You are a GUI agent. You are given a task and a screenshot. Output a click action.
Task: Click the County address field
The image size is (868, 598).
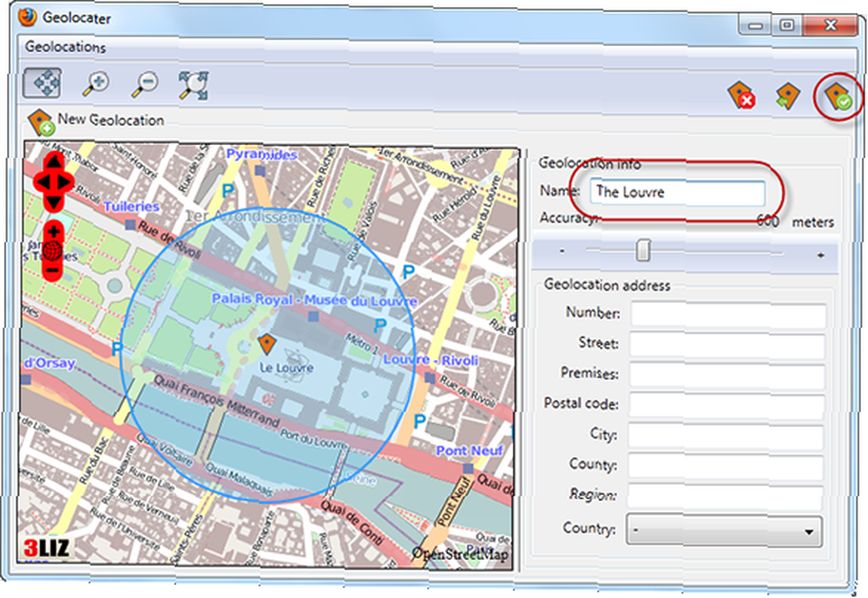click(725, 466)
